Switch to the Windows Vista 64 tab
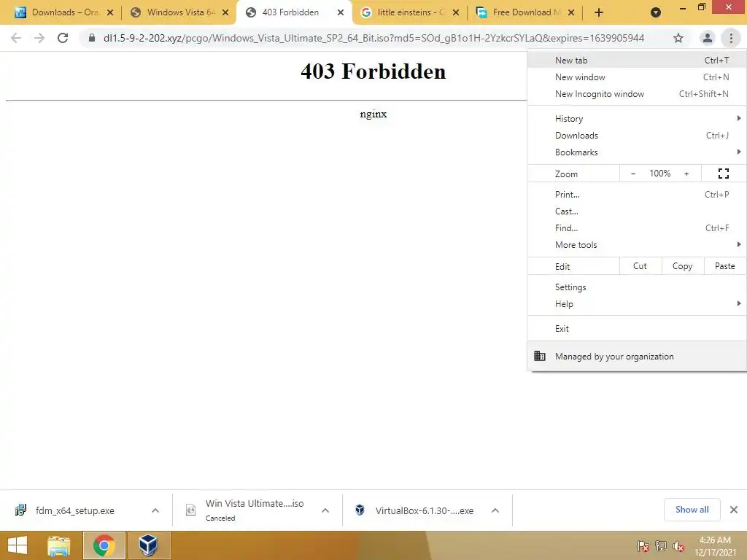 click(x=179, y=12)
